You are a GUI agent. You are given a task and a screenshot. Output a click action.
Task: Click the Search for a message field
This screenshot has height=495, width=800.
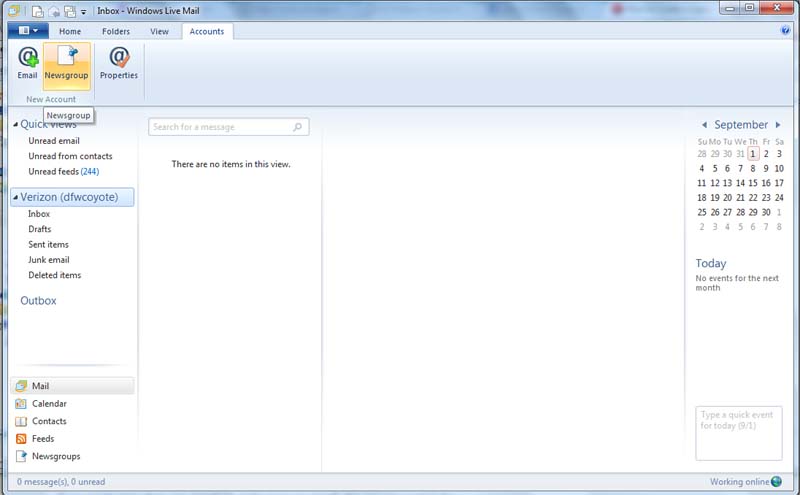coord(229,127)
